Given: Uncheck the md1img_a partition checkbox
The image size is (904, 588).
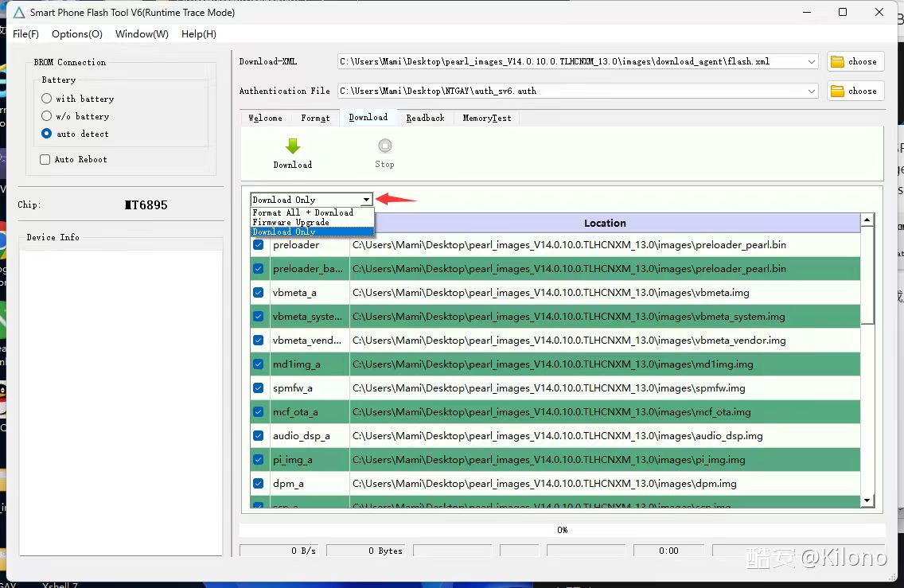Looking at the screenshot, I should point(259,364).
